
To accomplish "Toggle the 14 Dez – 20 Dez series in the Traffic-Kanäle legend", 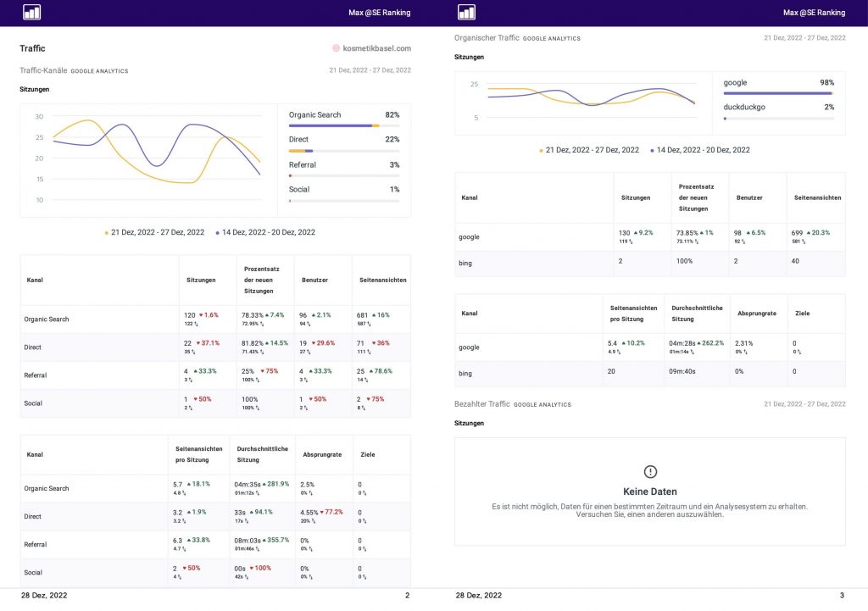I will point(269,232).
